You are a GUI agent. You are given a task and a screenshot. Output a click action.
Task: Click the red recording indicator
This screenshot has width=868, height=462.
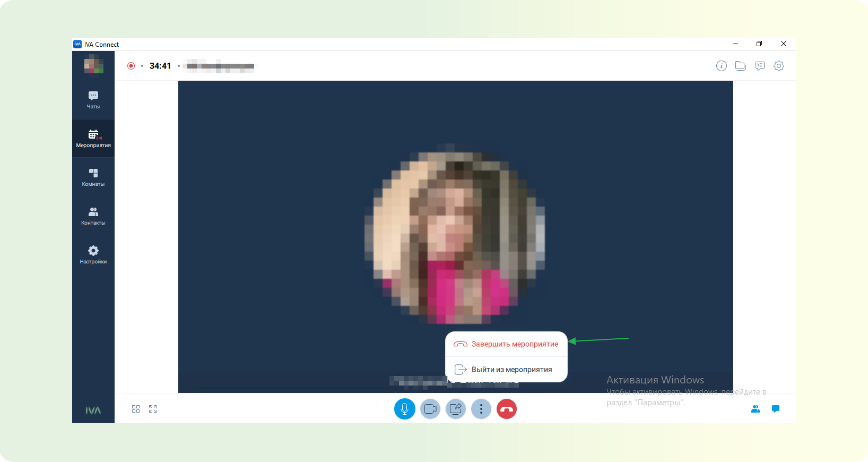[131, 66]
